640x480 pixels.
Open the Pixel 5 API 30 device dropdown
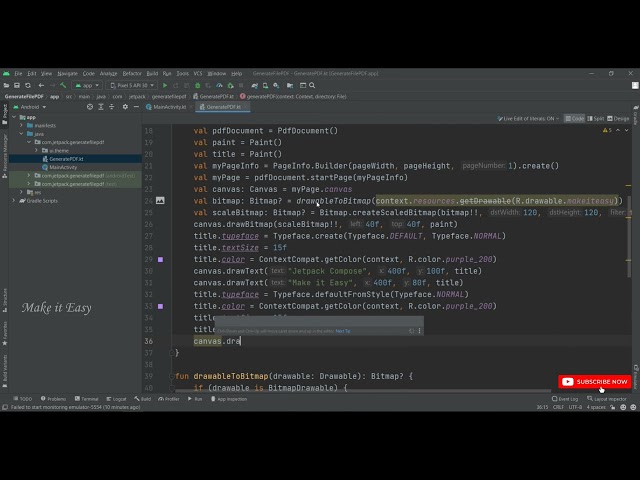(132, 85)
